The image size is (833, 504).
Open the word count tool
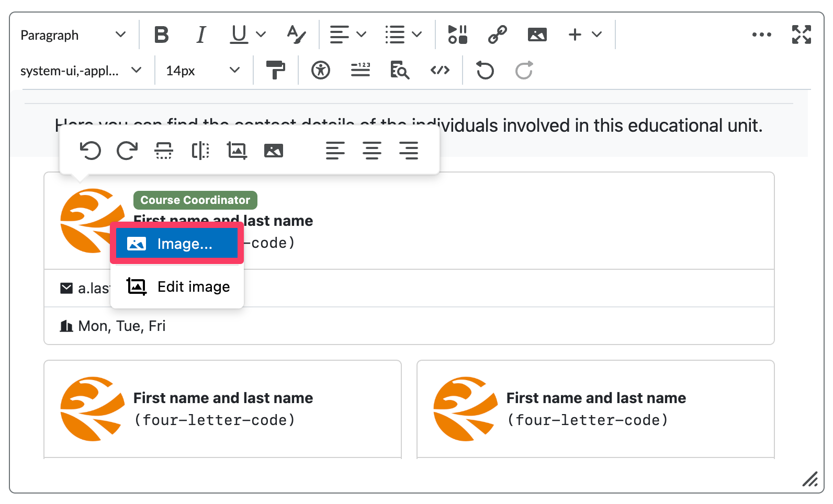pos(360,71)
